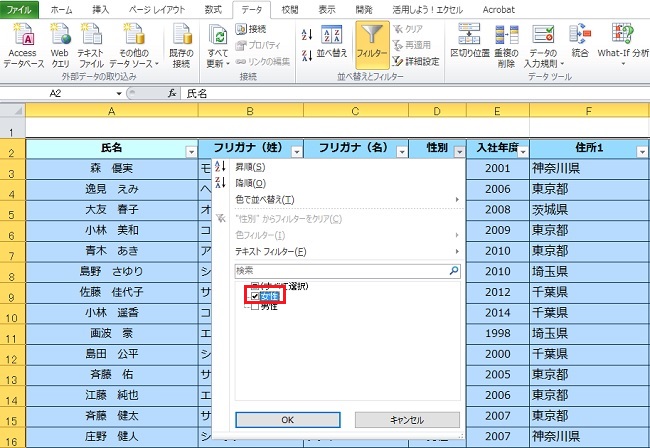The width and height of the screenshot is (650, 448).
Task: Select cell 森 優実
Action: pos(112,169)
